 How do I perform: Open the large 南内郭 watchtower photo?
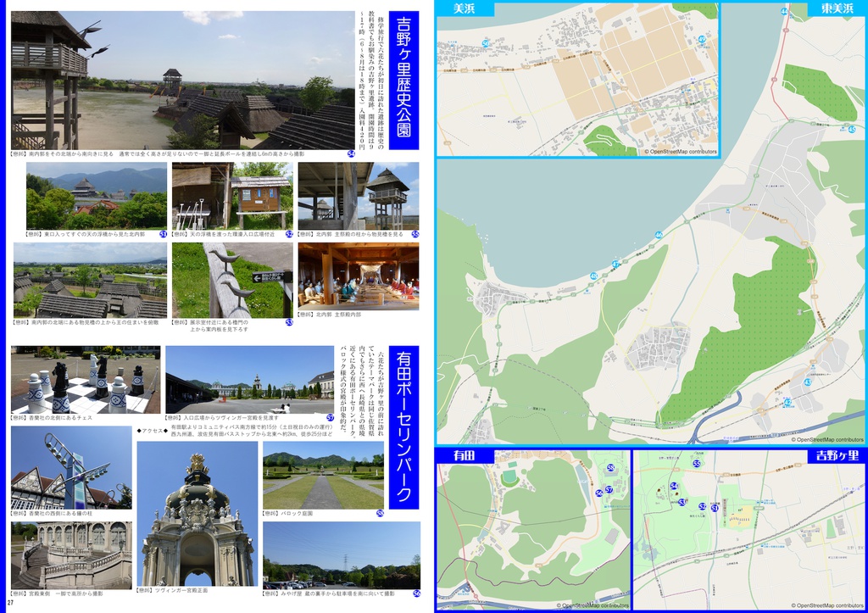coord(183,81)
